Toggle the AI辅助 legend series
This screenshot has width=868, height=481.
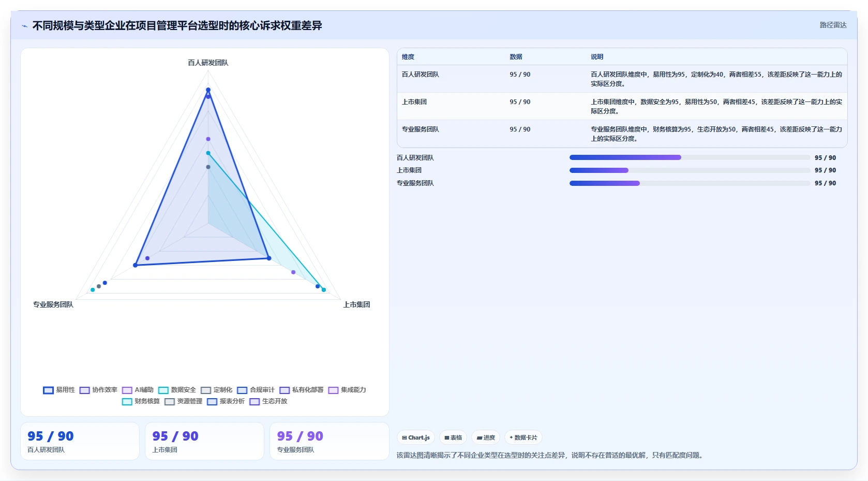point(138,390)
